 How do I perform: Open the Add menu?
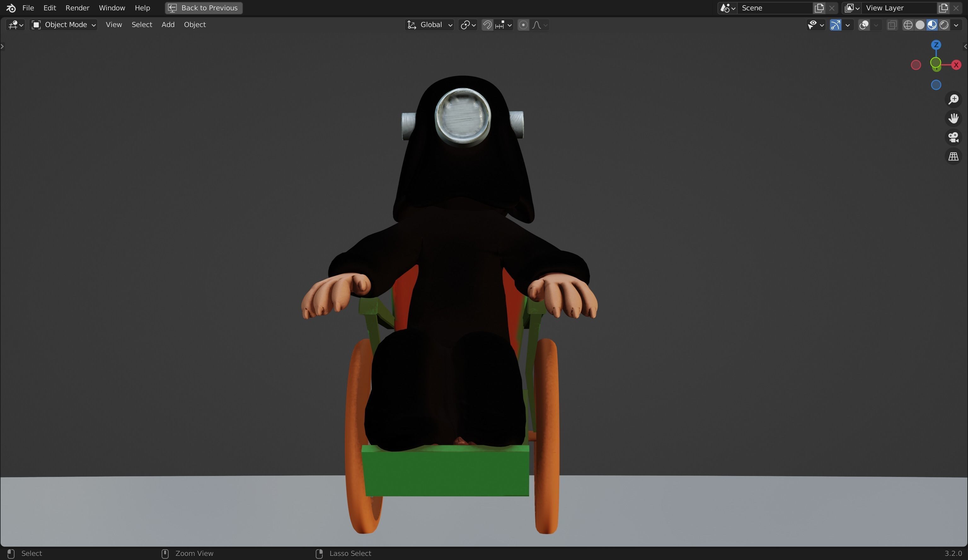click(x=168, y=24)
